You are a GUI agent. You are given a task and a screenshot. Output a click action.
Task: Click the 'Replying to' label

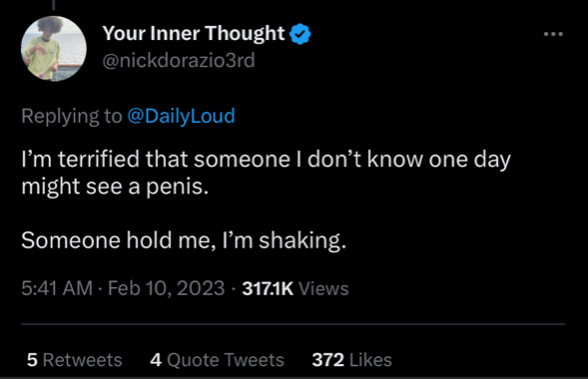[x=72, y=116]
